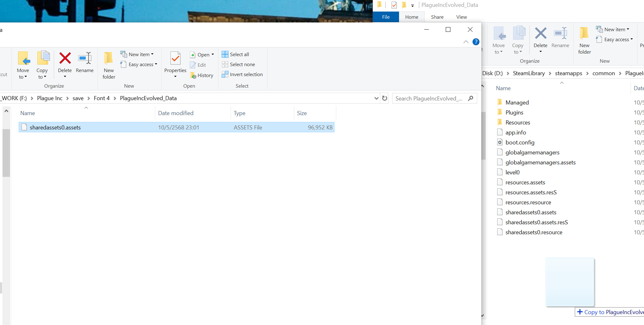Click Font 4 in the address breadcrumb
This screenshot has height=325, width=644.
(x=102, y=98)
